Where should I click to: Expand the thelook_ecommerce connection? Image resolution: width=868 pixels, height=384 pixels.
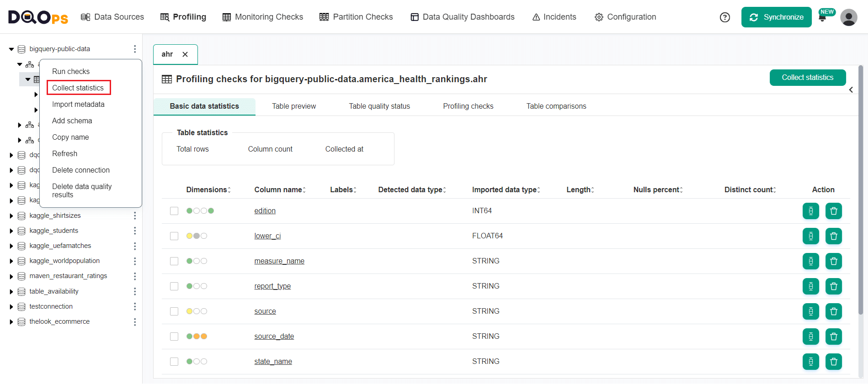tap(11, 322)
